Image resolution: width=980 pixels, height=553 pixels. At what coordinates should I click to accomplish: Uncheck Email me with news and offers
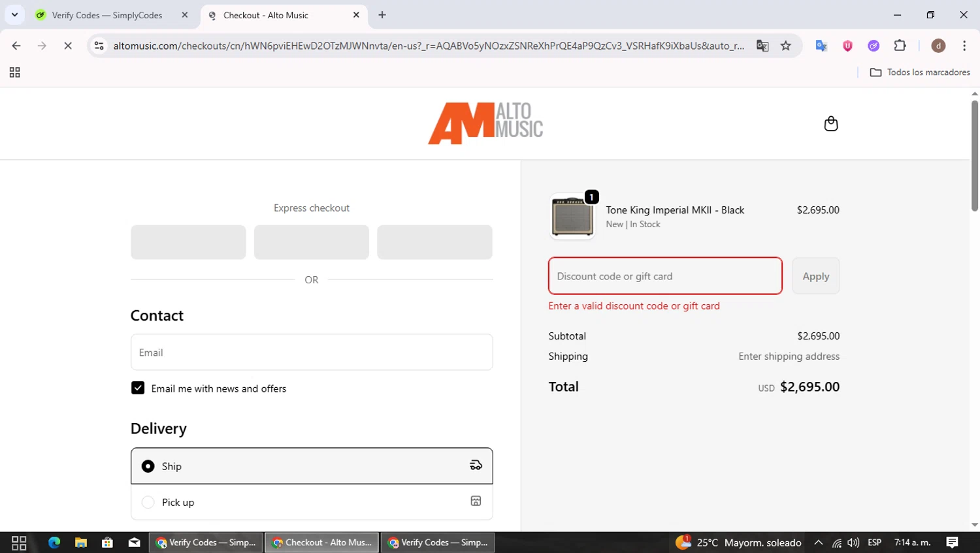pos(138,388)
